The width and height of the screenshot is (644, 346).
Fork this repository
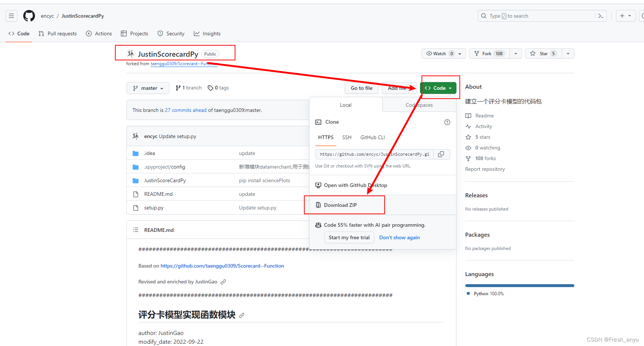pyautogui.click(x=489, y=53)
